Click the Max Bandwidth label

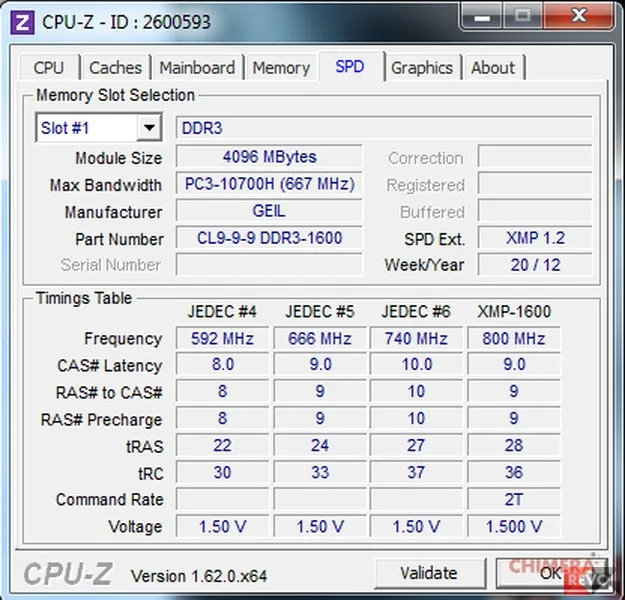coord(106,185)
